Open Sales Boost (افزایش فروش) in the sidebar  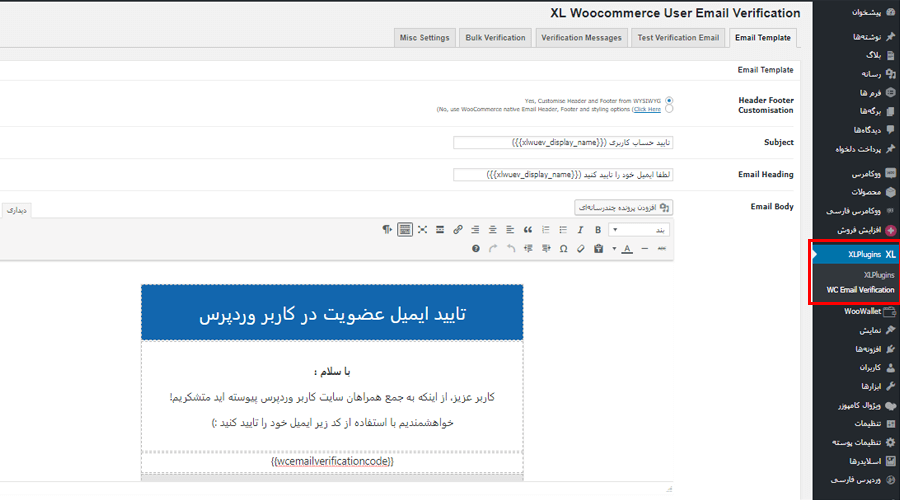859,230
